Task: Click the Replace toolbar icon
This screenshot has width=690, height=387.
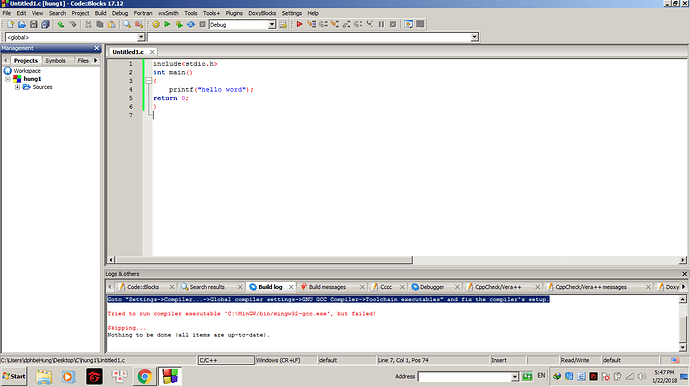Action: tap(139, 25)
